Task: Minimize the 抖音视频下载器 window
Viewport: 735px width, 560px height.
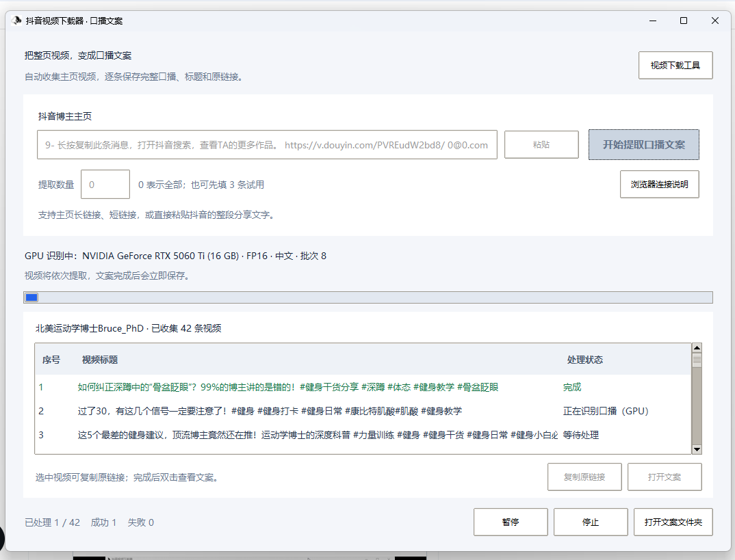Action: pyautogui.click(x=652, y=21)
